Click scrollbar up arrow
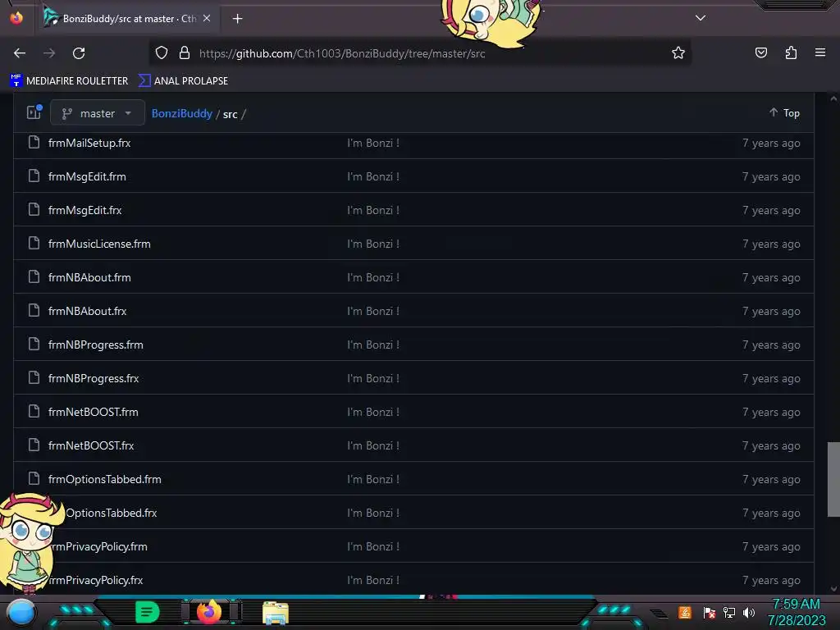 833,98
